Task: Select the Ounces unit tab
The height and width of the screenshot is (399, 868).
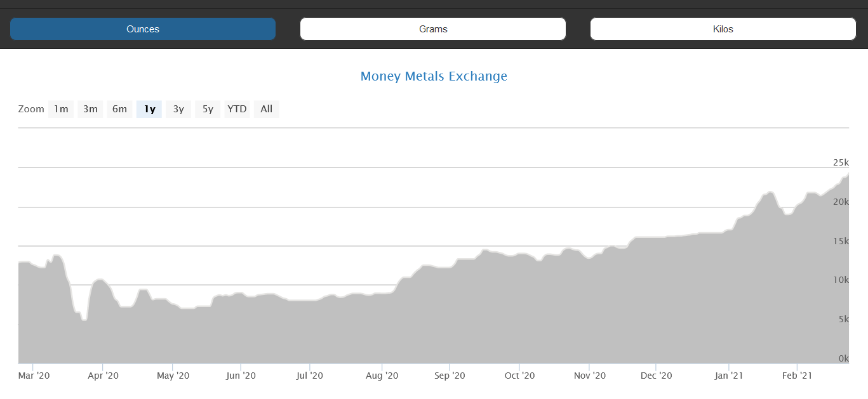Action: click(143, 29)
